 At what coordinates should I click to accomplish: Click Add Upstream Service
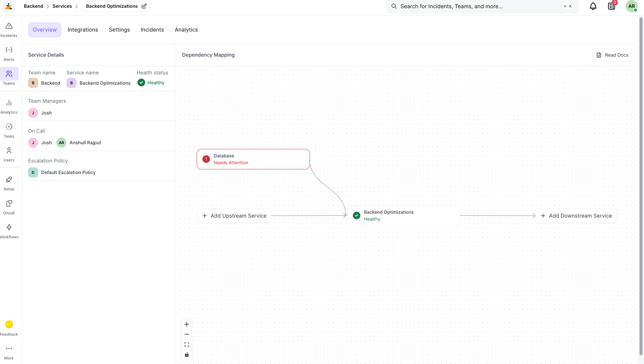(x=234, y=216)
